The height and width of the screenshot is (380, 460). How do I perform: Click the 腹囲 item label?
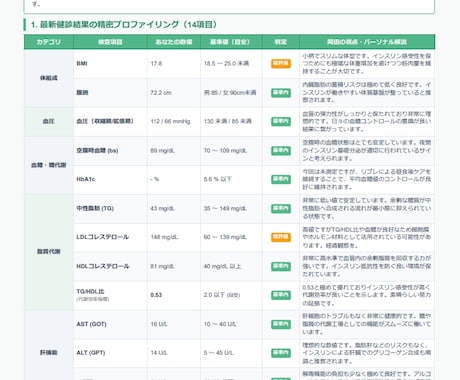tap(82, 93)
